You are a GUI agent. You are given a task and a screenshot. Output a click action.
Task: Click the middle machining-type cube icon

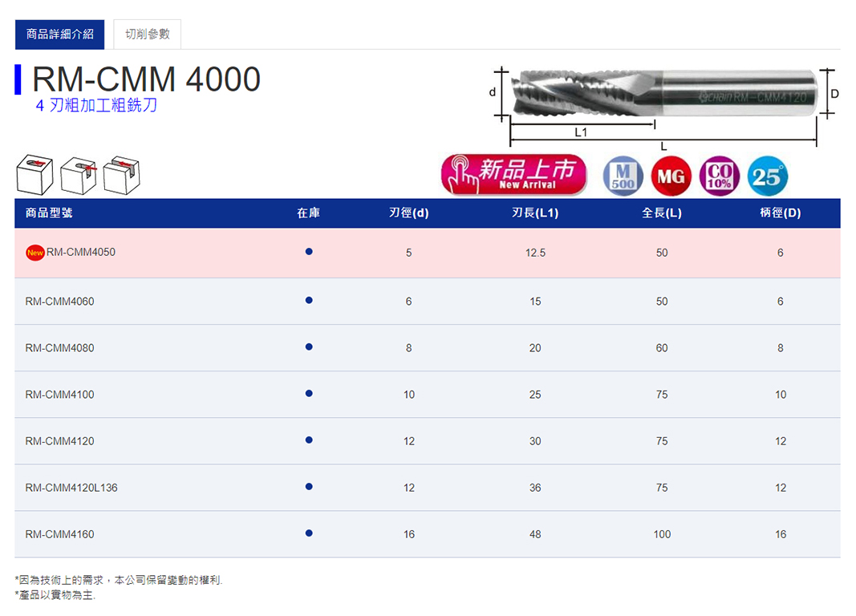pyautogui.click(x=78, y=175)
